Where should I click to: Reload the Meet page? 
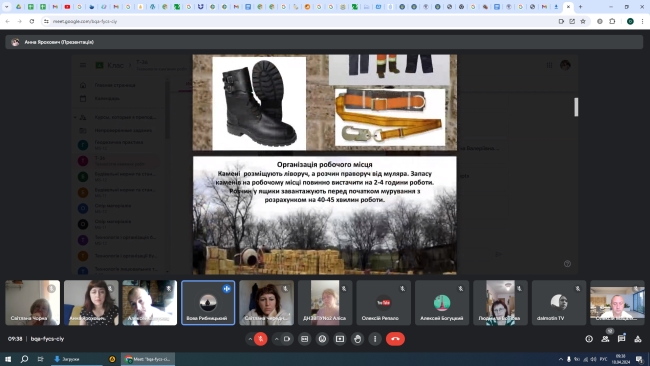32,21
